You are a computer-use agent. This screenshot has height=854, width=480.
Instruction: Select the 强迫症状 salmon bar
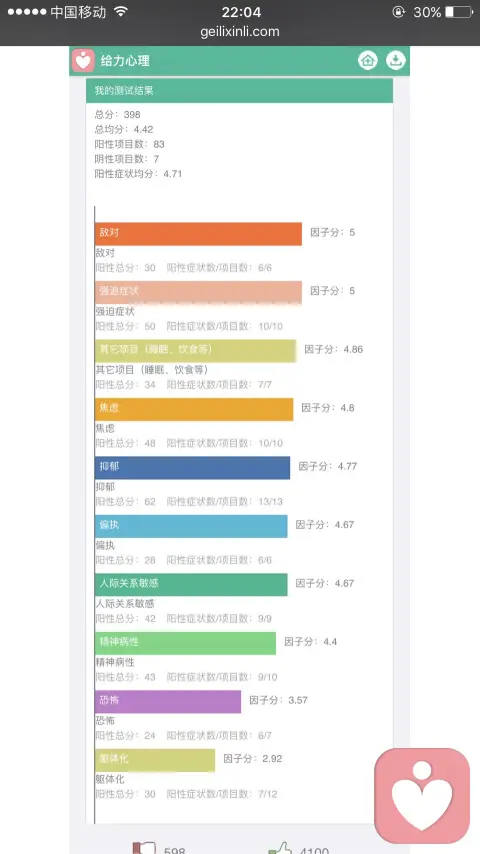(198, 292)
